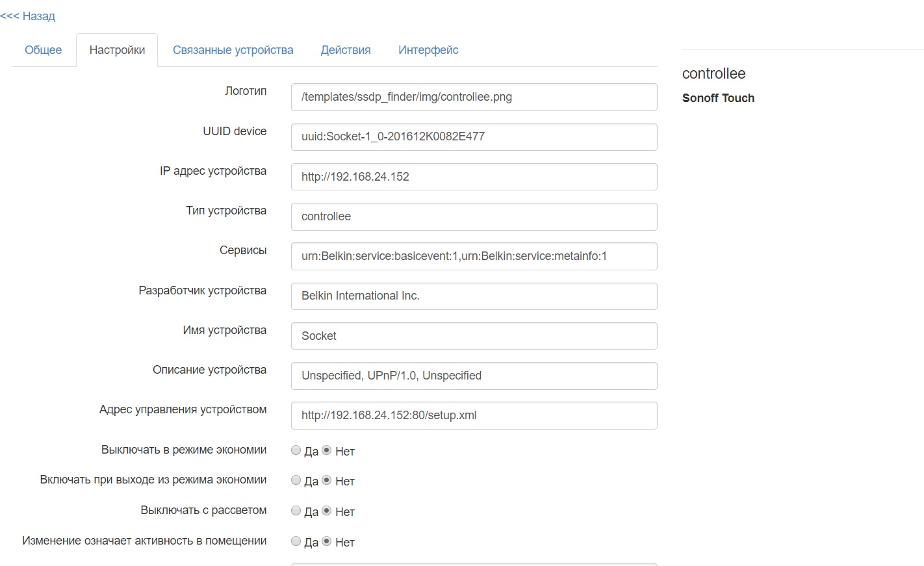This screenshot has height=566, width=924.
Task: Click the Сервисы input field
Action: click(x=474, y=256)
